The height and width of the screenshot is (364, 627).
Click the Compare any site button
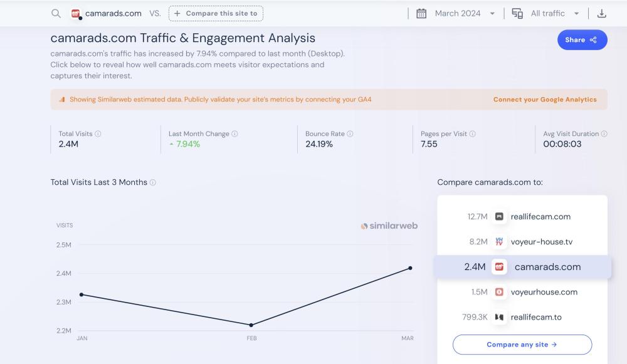522,345
